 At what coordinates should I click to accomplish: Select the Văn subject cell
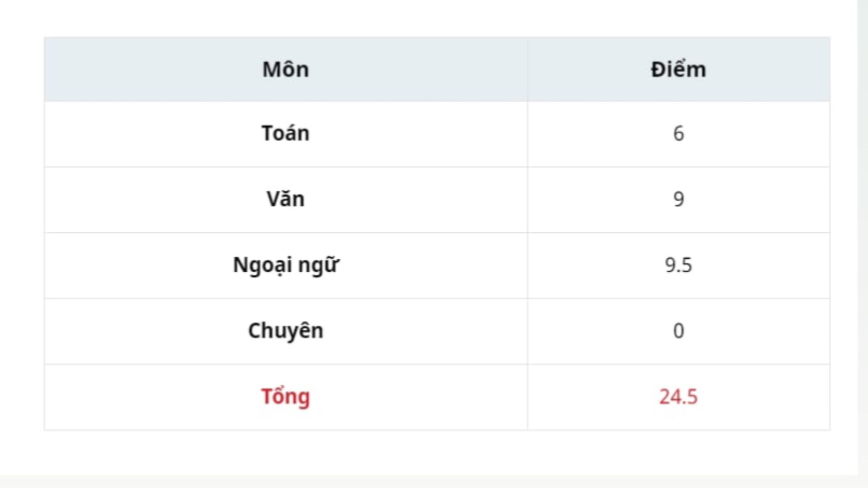(285, 199)
